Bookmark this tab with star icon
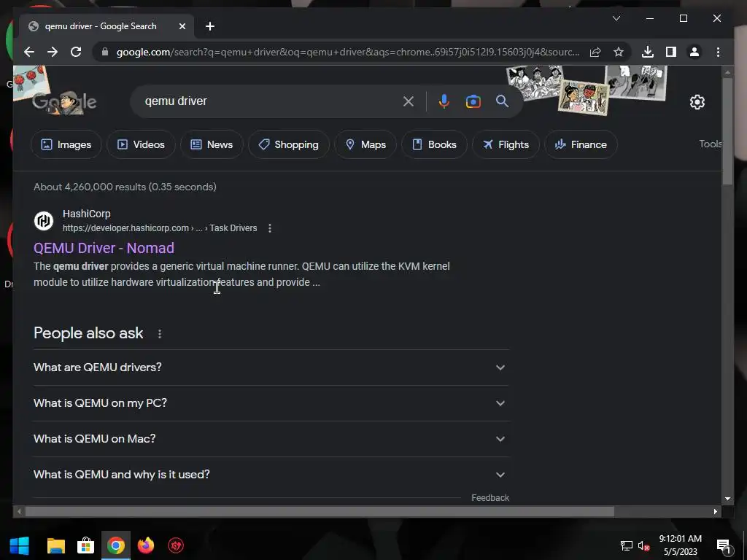747x560 pixels. pyautogui.click(x=619, y=52)
